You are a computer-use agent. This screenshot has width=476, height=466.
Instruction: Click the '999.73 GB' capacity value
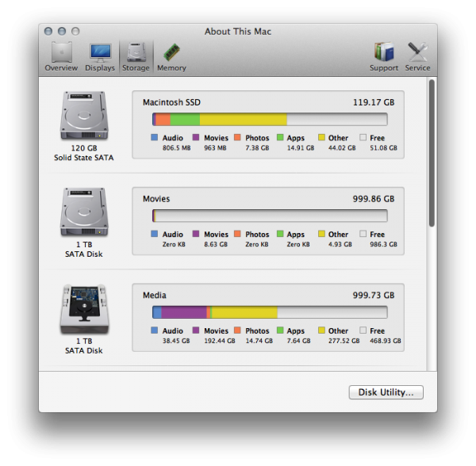pyautogui.click(x=374, y=296)
